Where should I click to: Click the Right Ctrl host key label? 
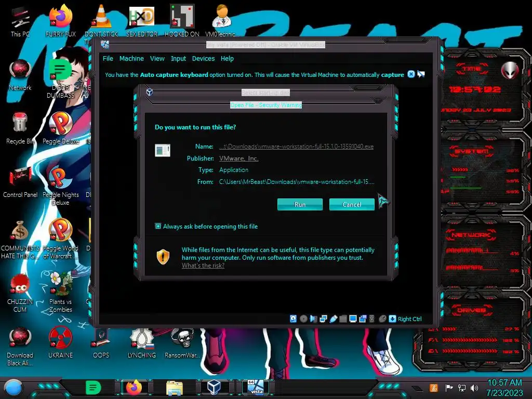click(x=409, y=319)
